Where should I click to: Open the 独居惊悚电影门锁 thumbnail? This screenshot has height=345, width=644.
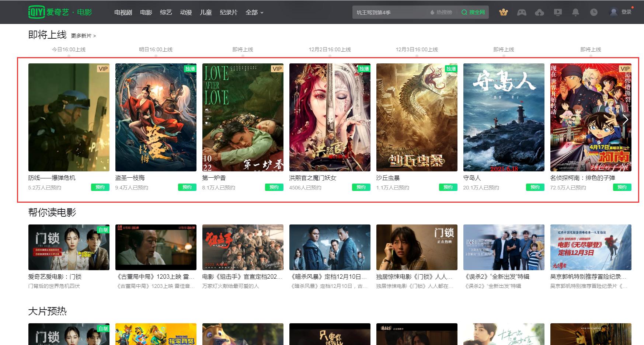[417, 247]
